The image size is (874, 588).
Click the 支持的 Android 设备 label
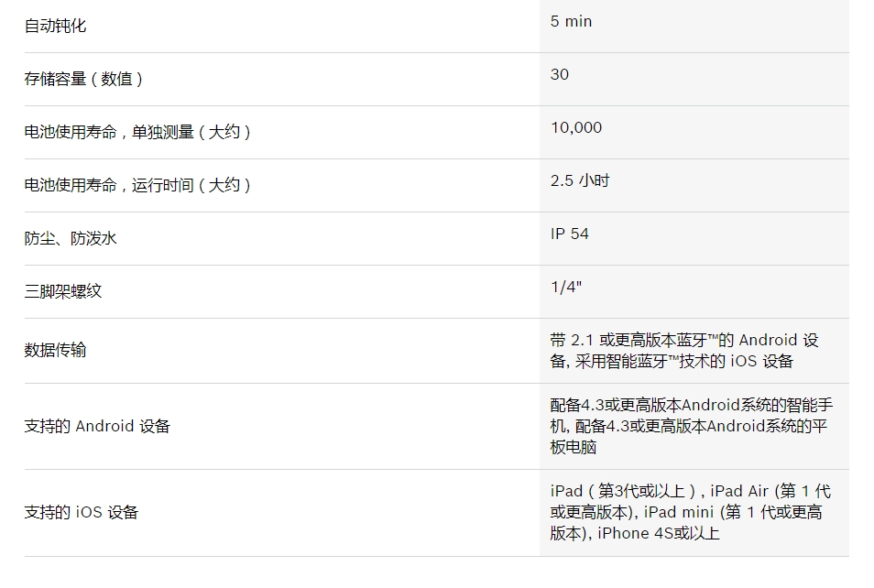point(97,426)
